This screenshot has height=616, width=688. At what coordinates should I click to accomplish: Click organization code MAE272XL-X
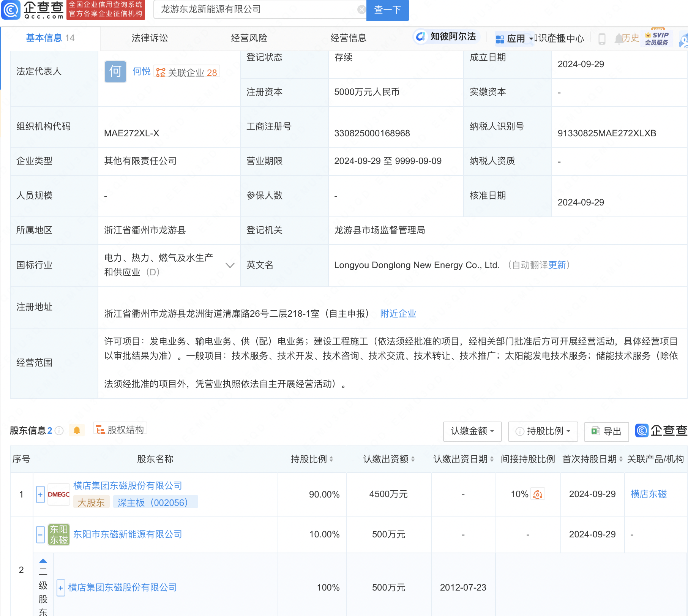(132, 133)
